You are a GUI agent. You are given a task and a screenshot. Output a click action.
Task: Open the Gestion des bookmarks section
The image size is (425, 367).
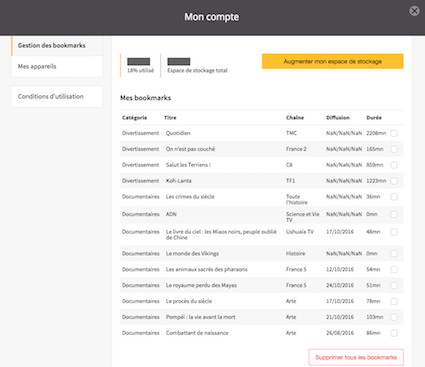click(x=57, y=45)
